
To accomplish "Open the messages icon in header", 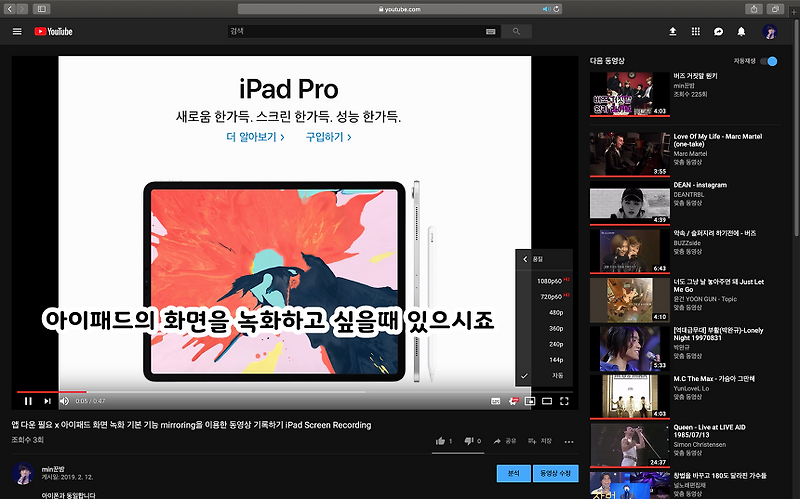I will [718, 32].
